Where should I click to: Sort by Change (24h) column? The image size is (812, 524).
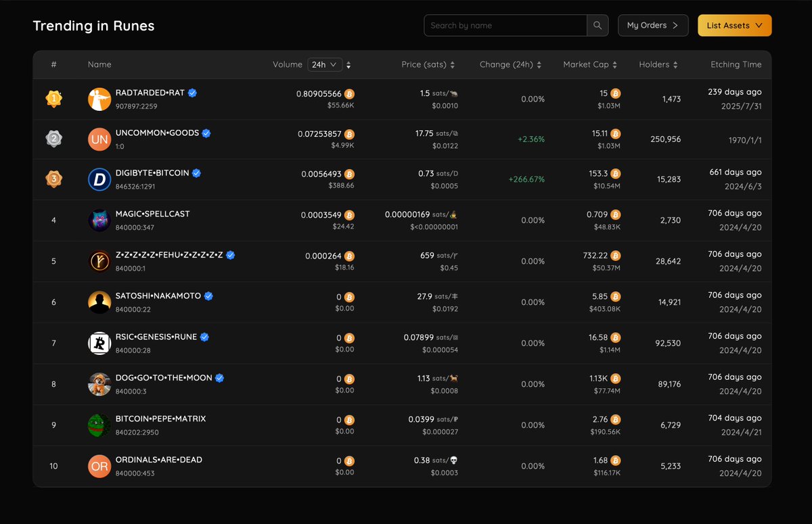pos(539,65)
